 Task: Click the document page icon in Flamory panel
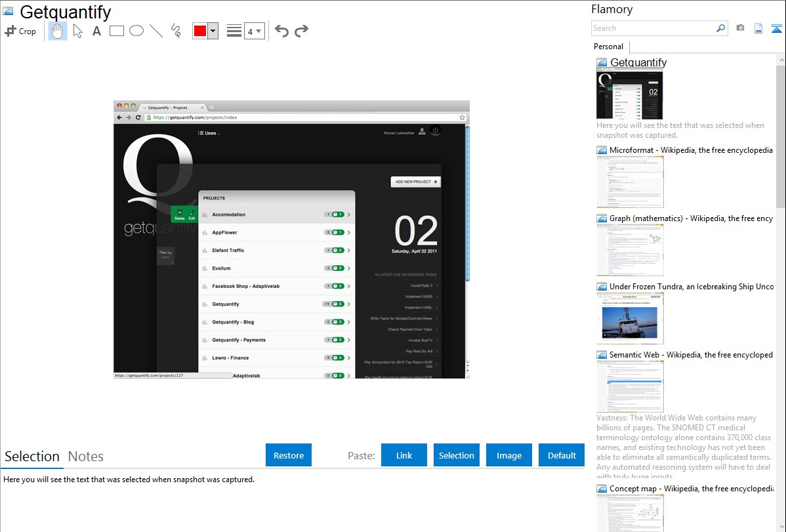tap(758, 28)
